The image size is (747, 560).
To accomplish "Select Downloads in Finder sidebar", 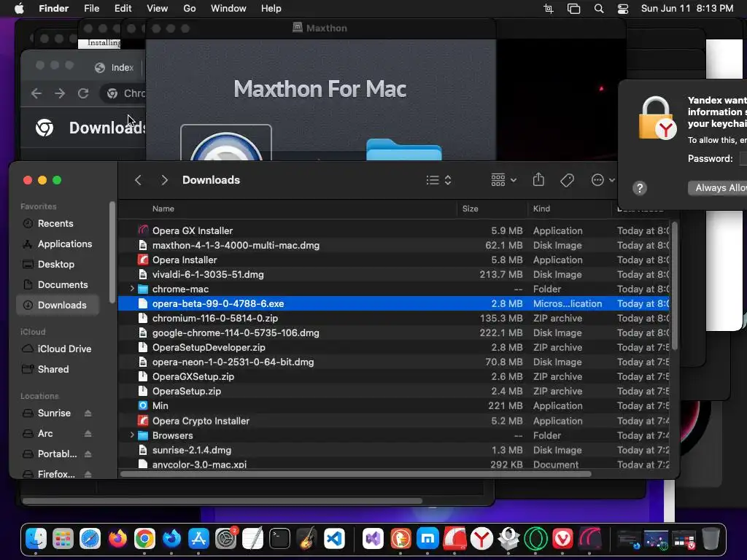I will click(57, 306).
